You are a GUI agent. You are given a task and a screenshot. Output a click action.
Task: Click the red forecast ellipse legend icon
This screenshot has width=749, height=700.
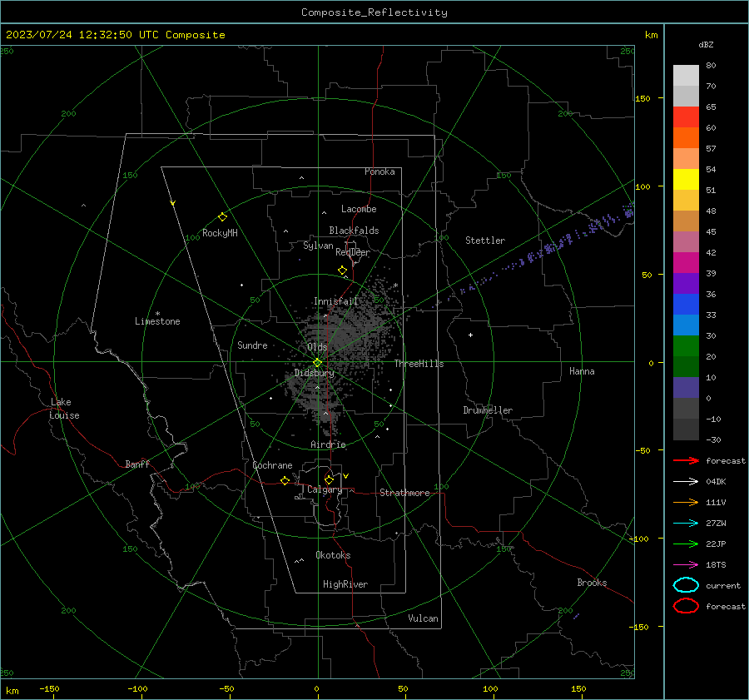click(x=686, y=606)
